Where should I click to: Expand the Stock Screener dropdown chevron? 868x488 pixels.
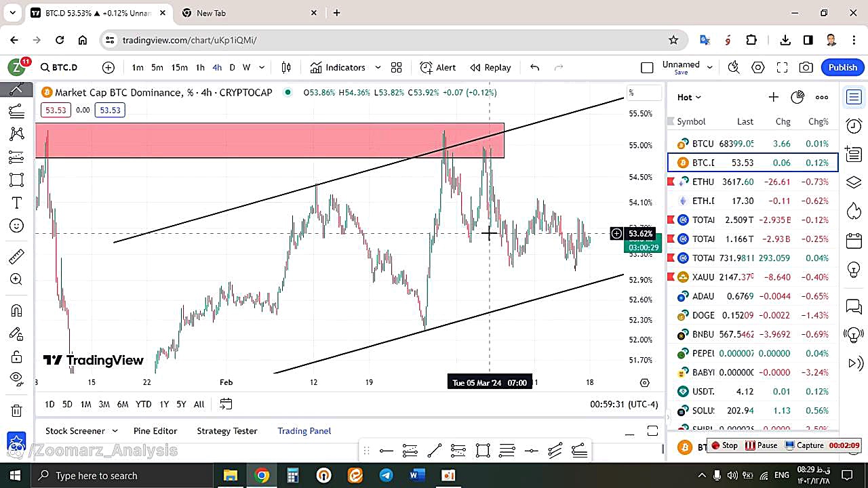click(x=115, y=430)
